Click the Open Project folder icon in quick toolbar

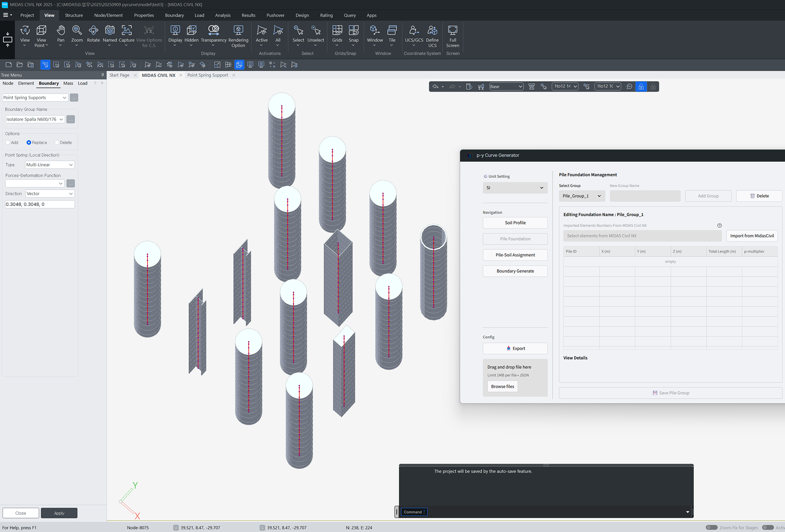[x=20, y=65]
